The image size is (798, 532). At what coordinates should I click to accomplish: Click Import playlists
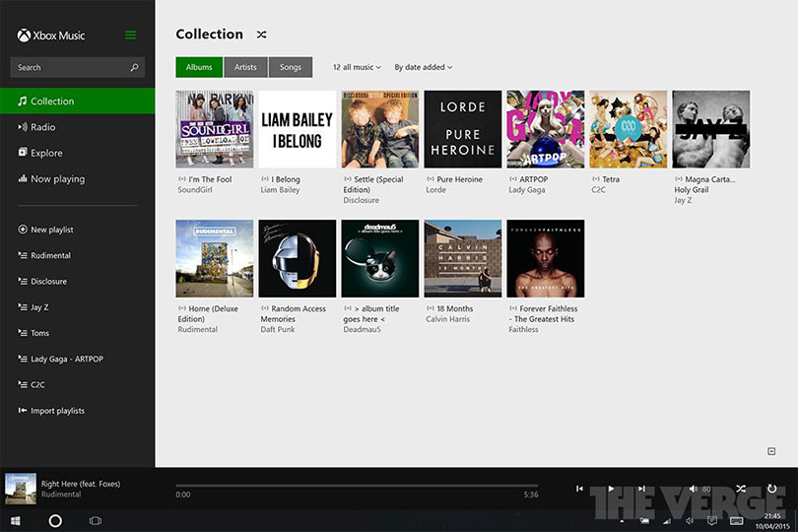(51, 411)
